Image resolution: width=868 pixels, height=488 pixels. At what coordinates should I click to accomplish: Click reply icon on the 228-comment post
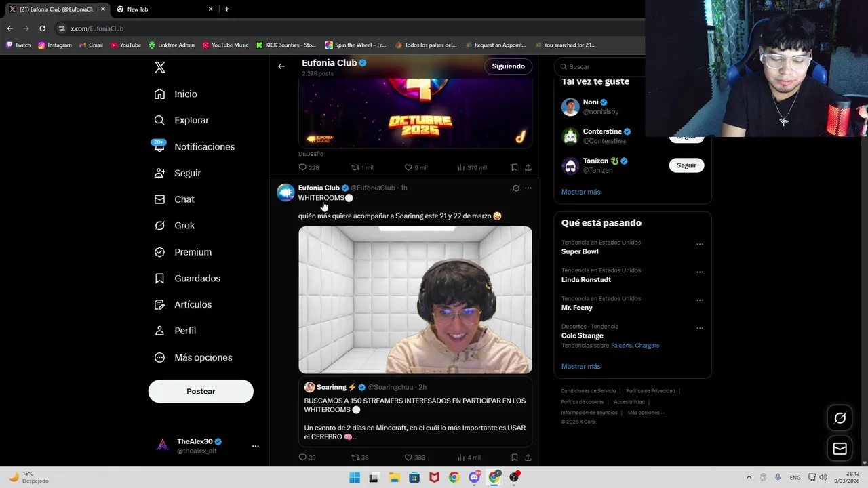pyautogui.click(x=302, y=167)
